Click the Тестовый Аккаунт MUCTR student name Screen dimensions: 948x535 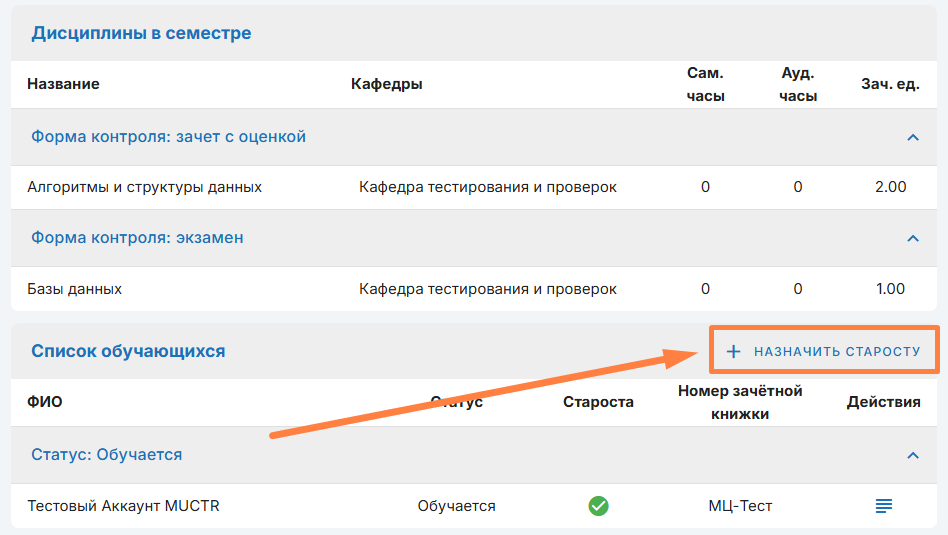(x=123, y=506)
